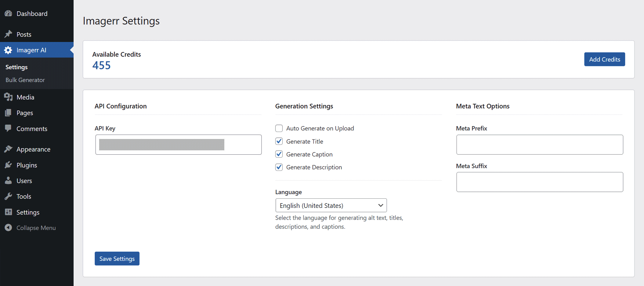Click Collapse Menu label

click(36, 228)
